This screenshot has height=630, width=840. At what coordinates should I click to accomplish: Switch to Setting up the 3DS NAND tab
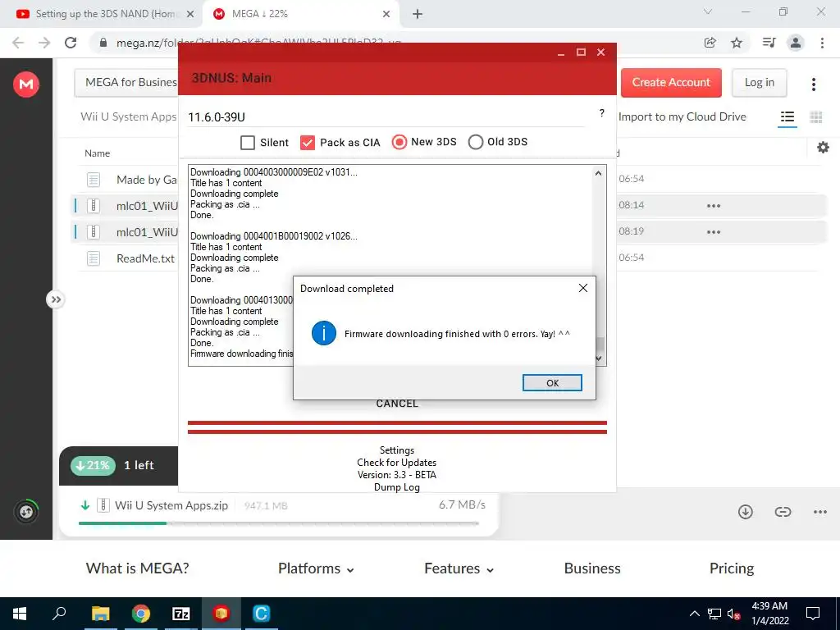102,14
